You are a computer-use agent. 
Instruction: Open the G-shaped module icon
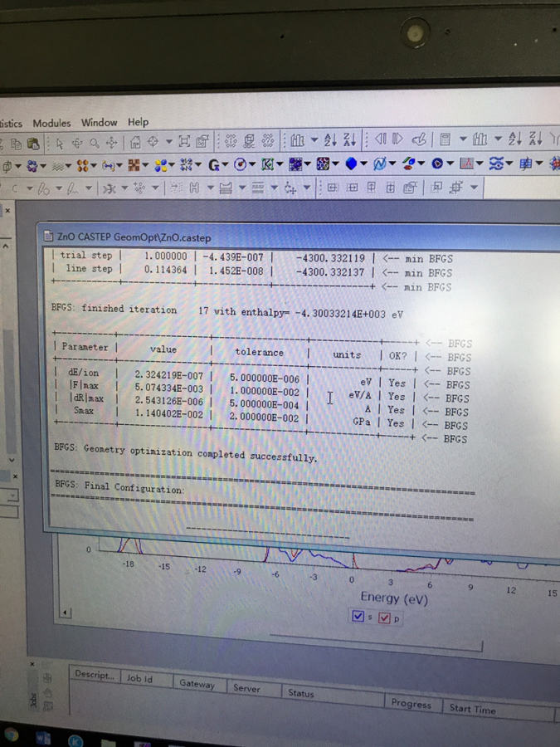[x=214, y=165]
